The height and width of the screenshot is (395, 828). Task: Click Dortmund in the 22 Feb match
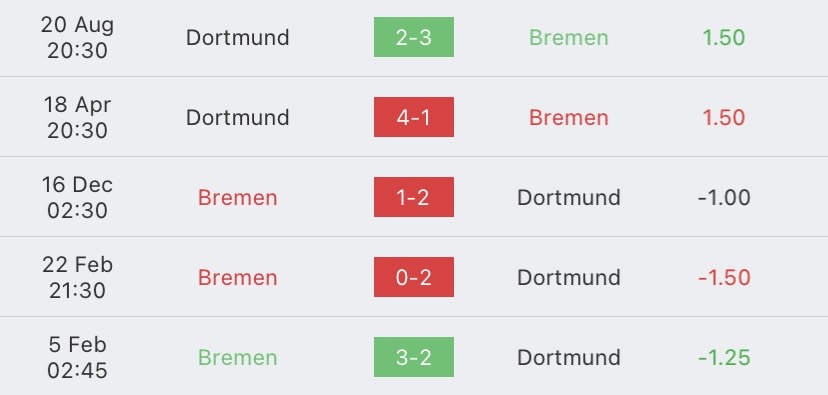tap(569, 278)
